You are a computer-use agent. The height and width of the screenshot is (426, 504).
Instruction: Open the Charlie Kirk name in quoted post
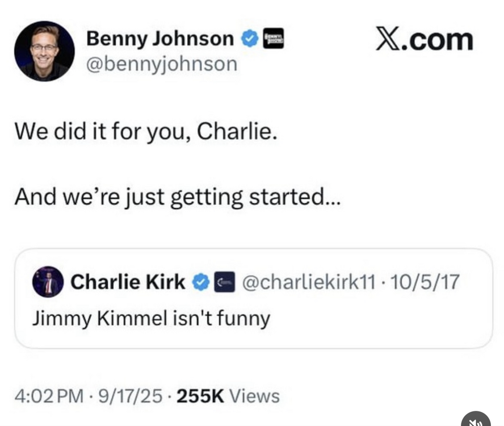click(128, 282)
